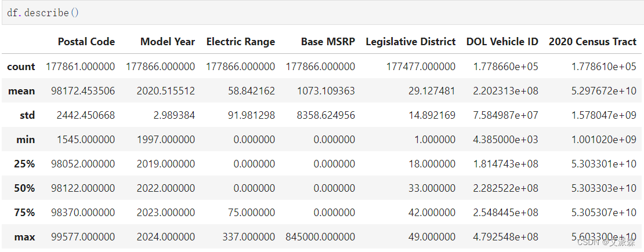Click min DOL Vehicle ID 4.385000e+03
This screenshot has width=644, height=252.
click(505, 140)
